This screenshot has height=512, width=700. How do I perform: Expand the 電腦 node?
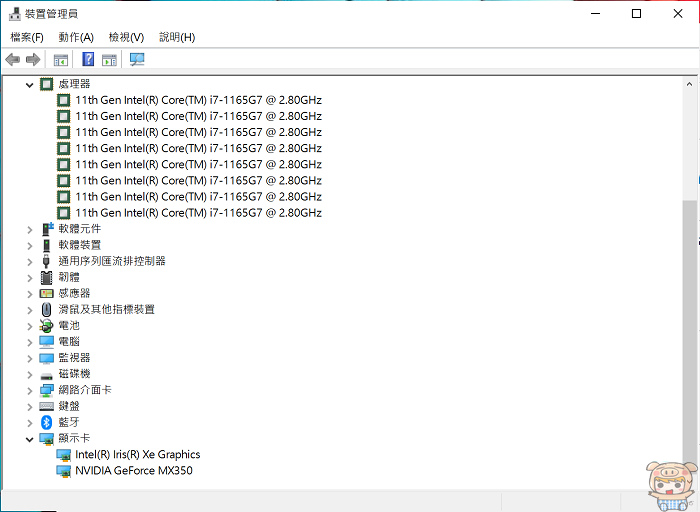click(30, 342)
